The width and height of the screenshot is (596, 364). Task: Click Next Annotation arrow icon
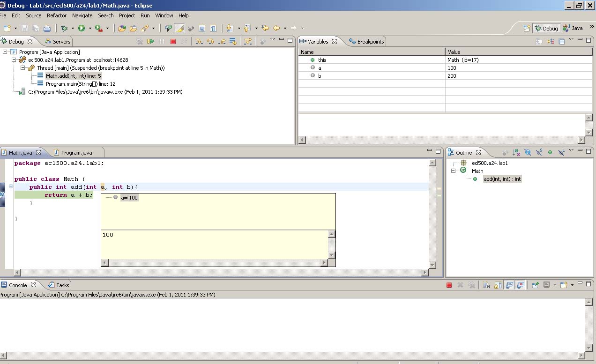[230, 28]
